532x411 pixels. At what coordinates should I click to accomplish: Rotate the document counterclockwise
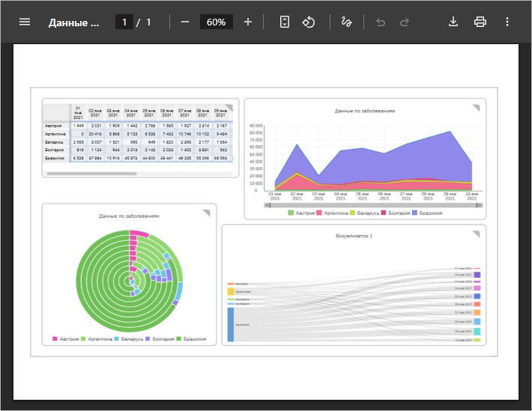[x=308, y=22]
